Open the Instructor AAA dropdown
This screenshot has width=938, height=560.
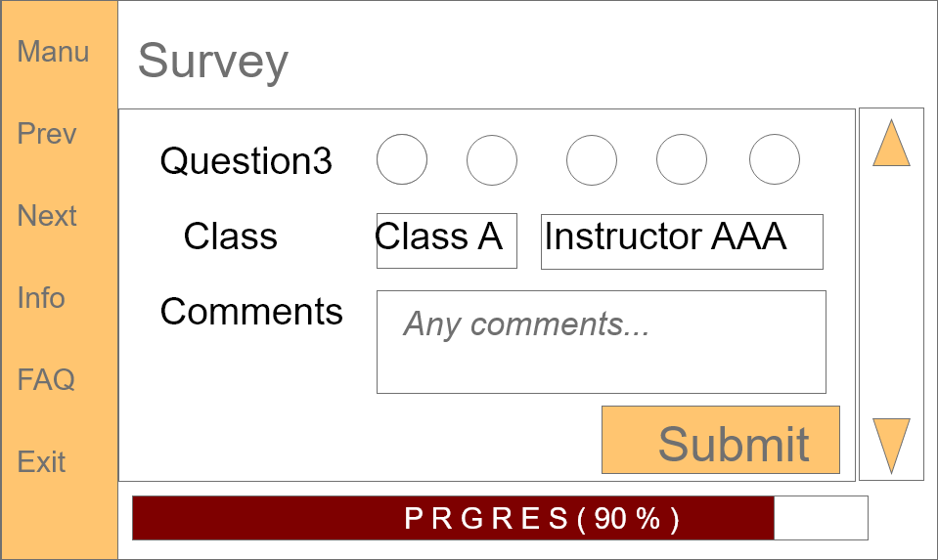(682, 240)
